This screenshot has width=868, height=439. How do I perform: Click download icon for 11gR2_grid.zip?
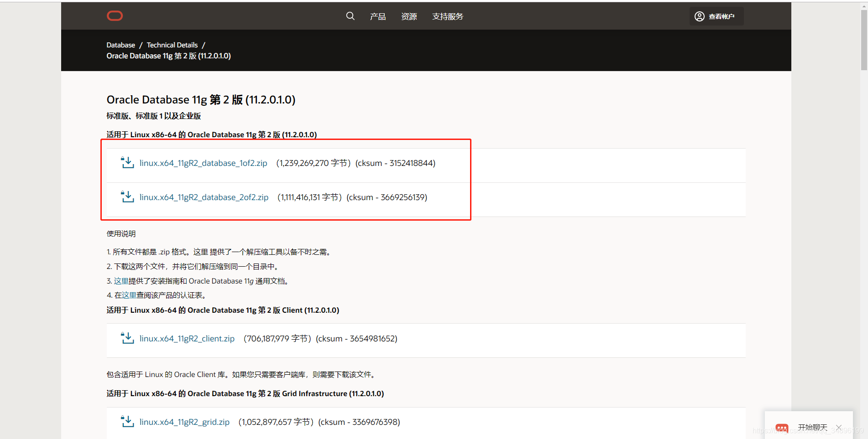[x=127, y=422]
